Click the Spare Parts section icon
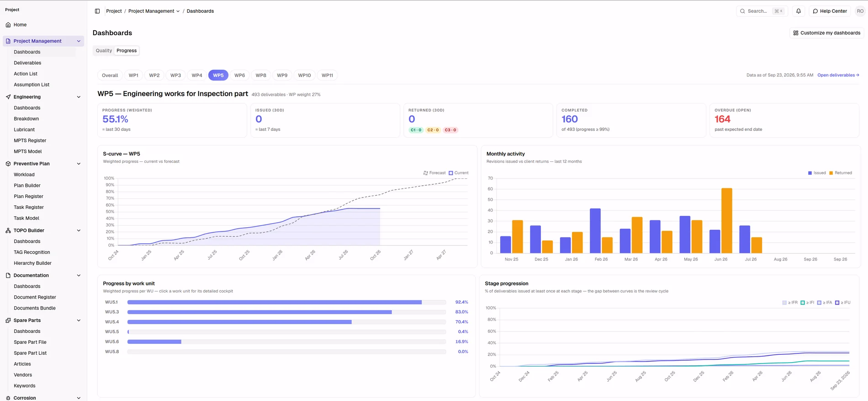Viewport: 868px width, 401px height. (x=8, y=321)
